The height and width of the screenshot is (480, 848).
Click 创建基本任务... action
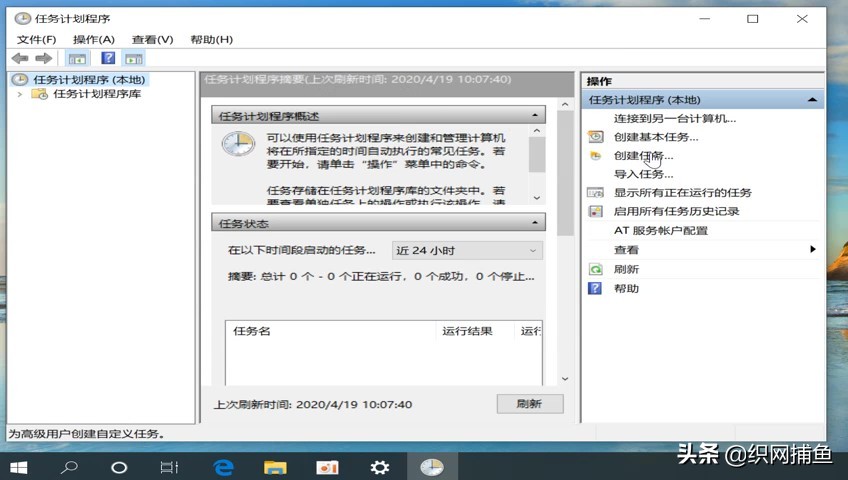pyautogui.click(x=655, y=137)
